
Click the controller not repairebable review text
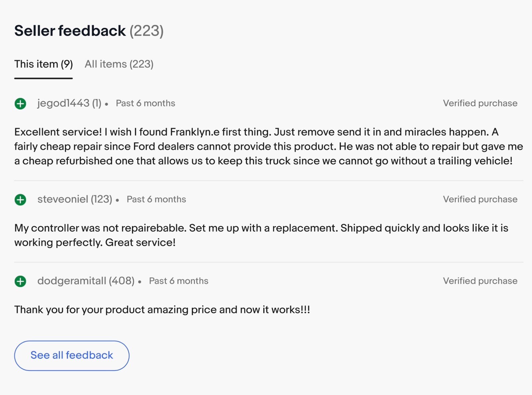coord(261,235)
